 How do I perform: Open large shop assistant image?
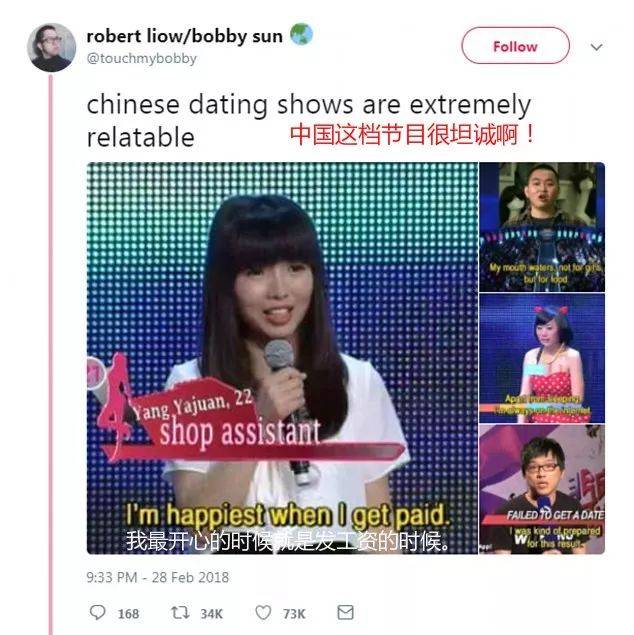282,358
